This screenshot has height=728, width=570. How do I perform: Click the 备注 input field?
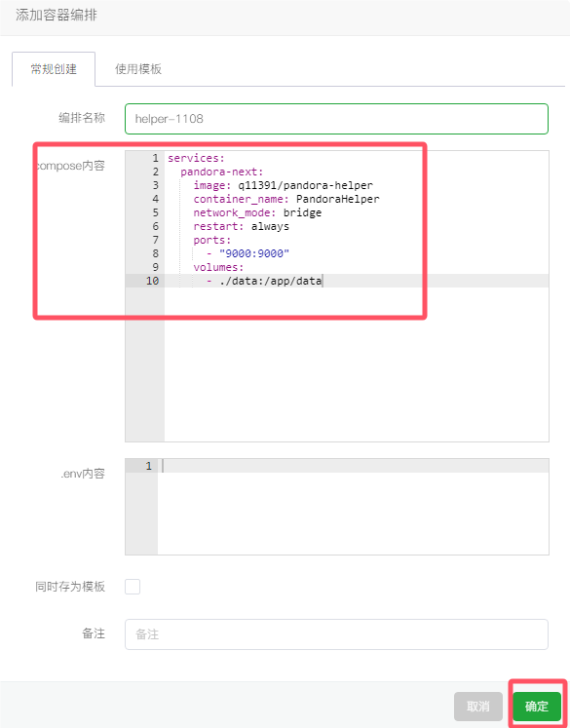coord(336,634)
